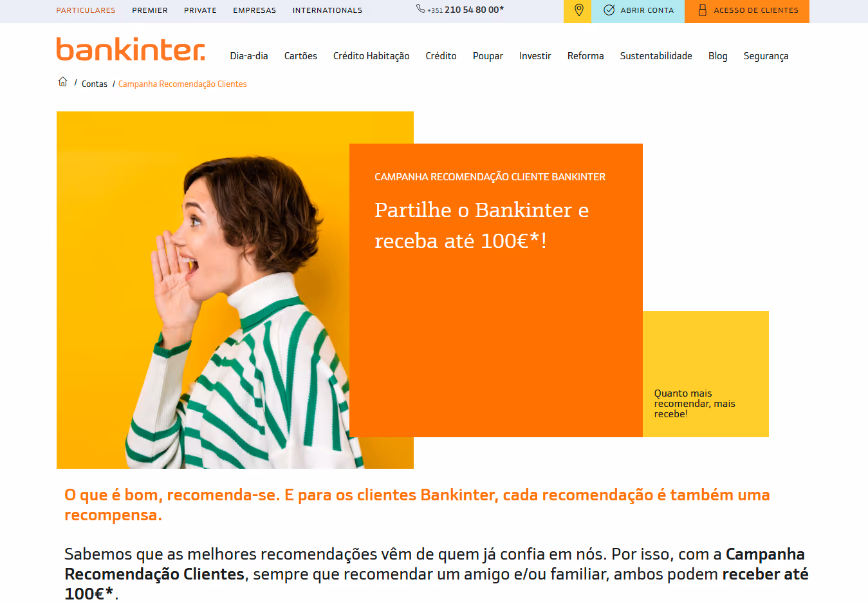Click the Abrir Conta button
The width and height of the screenshot is (868, 604).
tap(638, 11)
